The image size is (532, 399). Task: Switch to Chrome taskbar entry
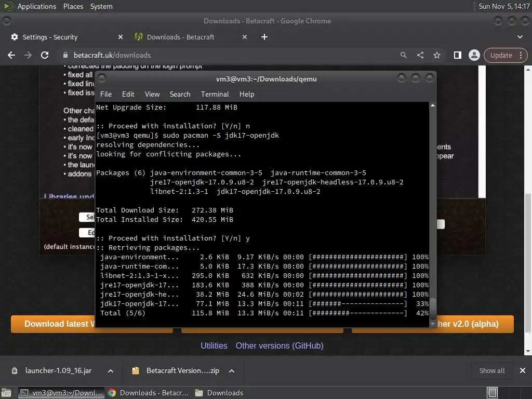[148, 393]
